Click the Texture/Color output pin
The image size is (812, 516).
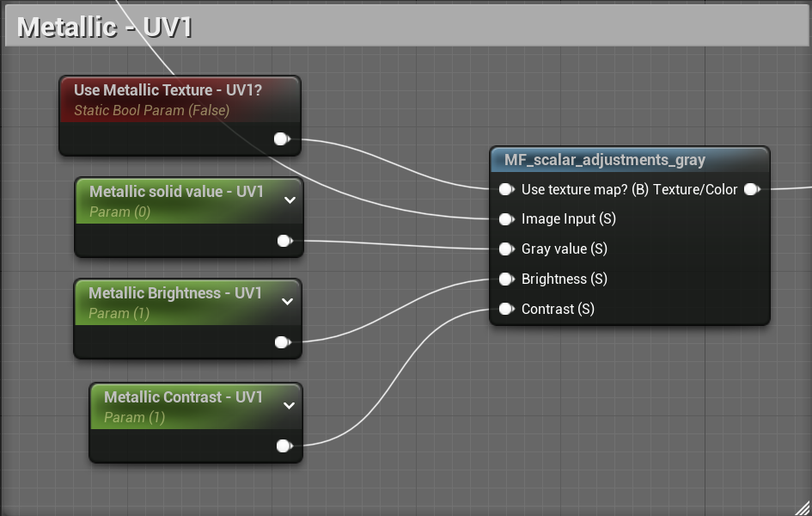752,189
